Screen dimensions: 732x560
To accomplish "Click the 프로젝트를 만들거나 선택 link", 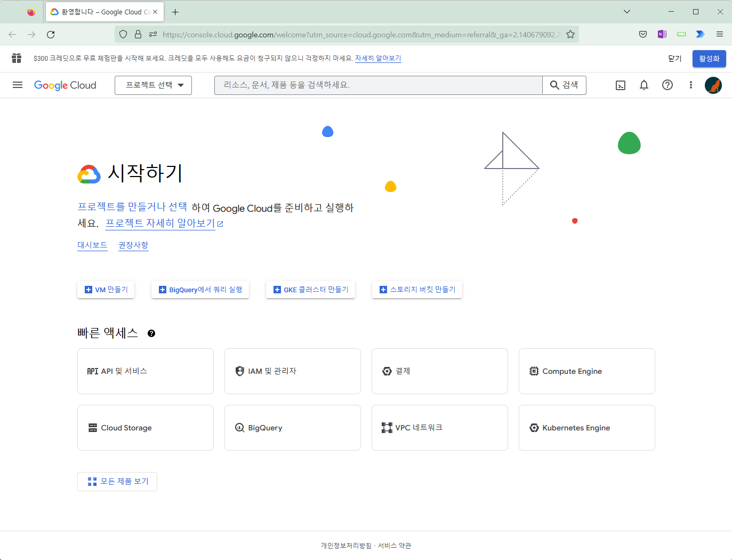I will click(132, 206).
